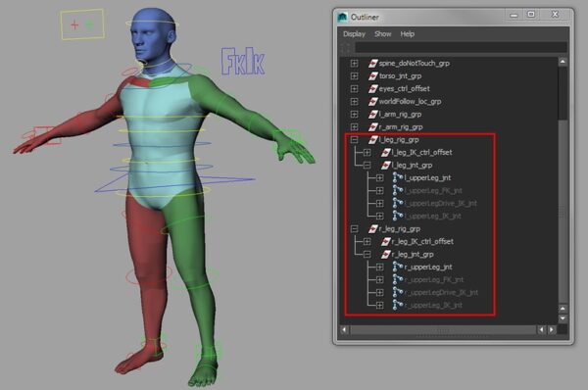
Task: Click the torso_jnt_grp transform icon
Action: [372, 75]
